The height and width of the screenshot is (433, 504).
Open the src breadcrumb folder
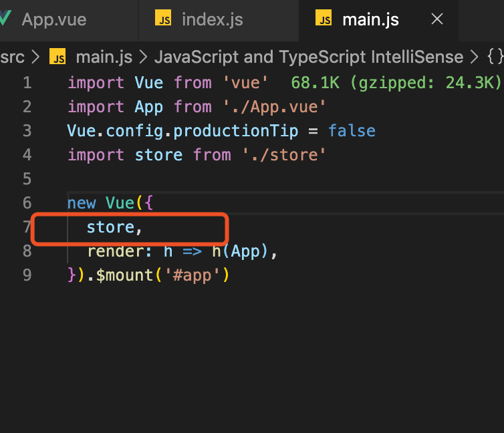pos(12,57)
